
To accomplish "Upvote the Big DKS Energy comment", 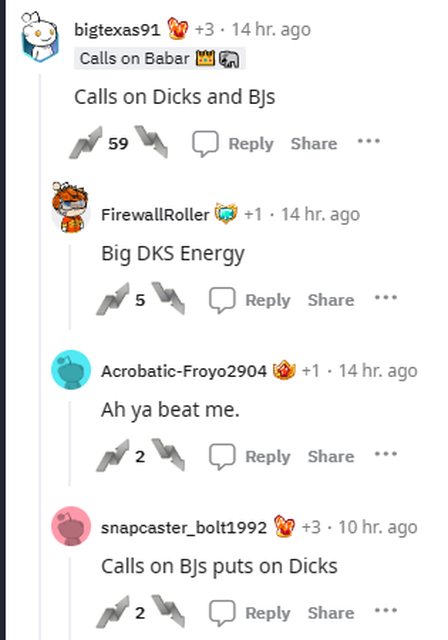I will (x=113, y=299).
